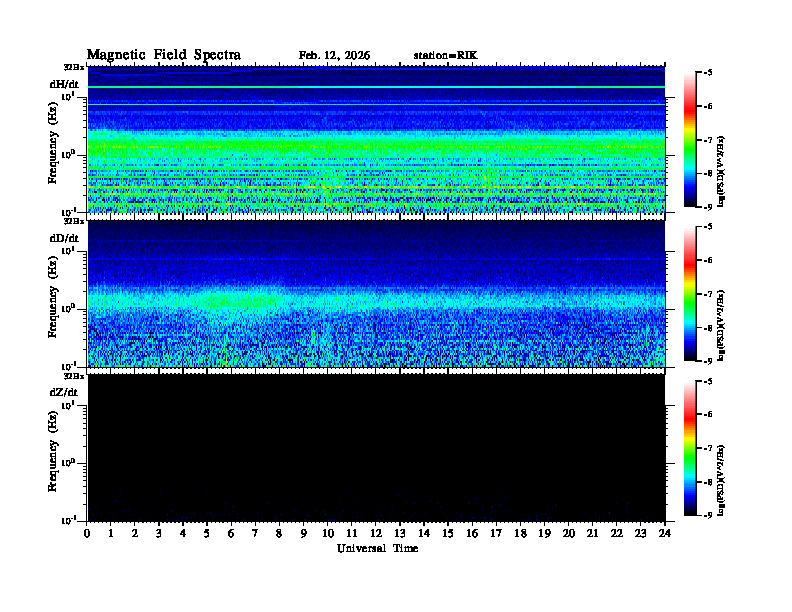Click the -8 value on the dD/dt color bar
Viewport: 792px width, 612px height.
[x=707, y=328]
